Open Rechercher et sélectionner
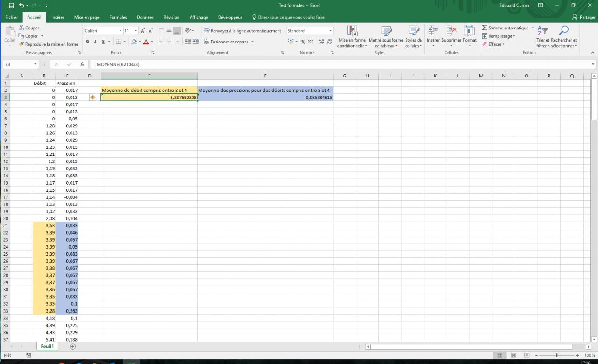Viewport: 598px width, 364px height. click(x=564, y=37)
